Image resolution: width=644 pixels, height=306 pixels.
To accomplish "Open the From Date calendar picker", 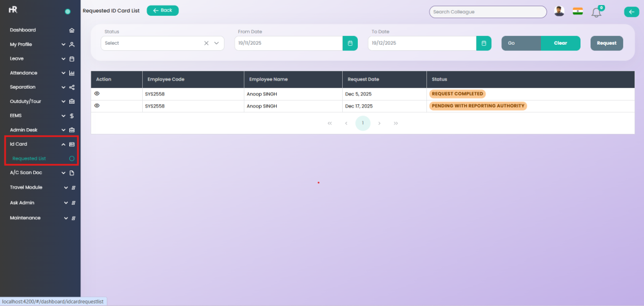I will click(x=350, y=43).
